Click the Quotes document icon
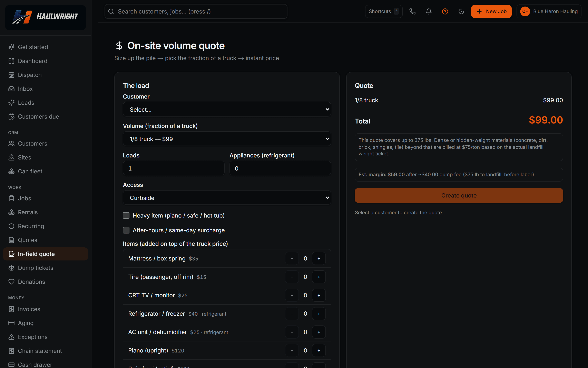 11,240
